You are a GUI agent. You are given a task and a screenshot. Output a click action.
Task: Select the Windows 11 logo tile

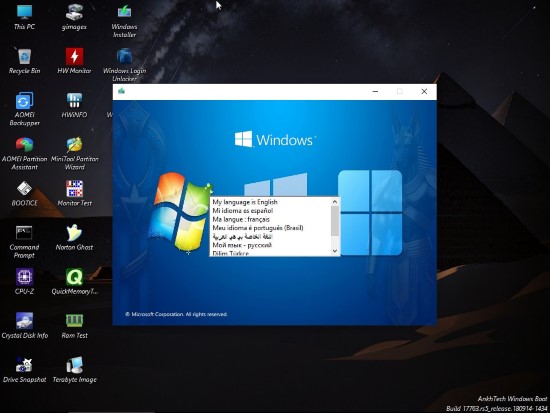pos(370,213)
